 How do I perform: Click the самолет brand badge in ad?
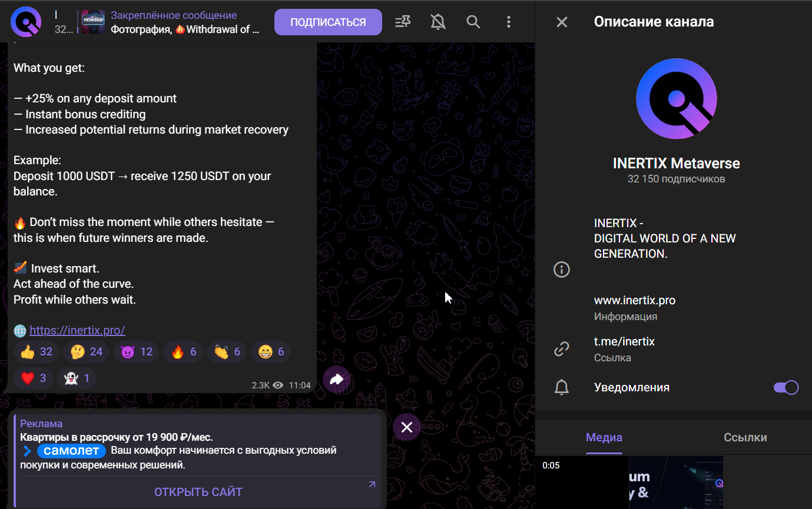(71, 451)
